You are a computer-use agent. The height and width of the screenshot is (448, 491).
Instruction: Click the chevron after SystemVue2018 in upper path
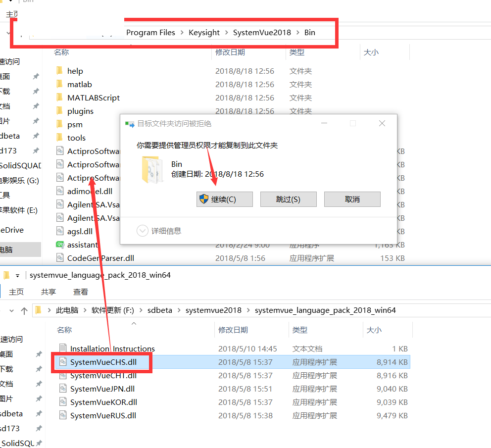(x=298, y=33)
